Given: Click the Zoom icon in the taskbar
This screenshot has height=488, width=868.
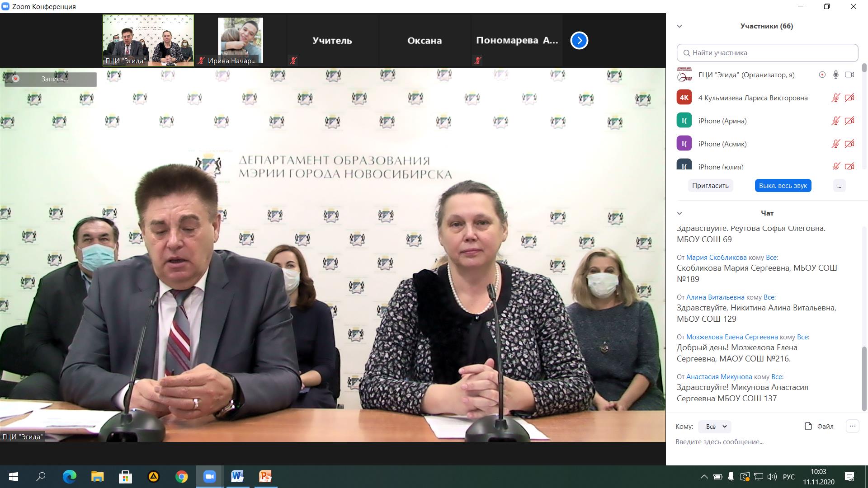Looking at the screenshot, I should coord(209,477).
